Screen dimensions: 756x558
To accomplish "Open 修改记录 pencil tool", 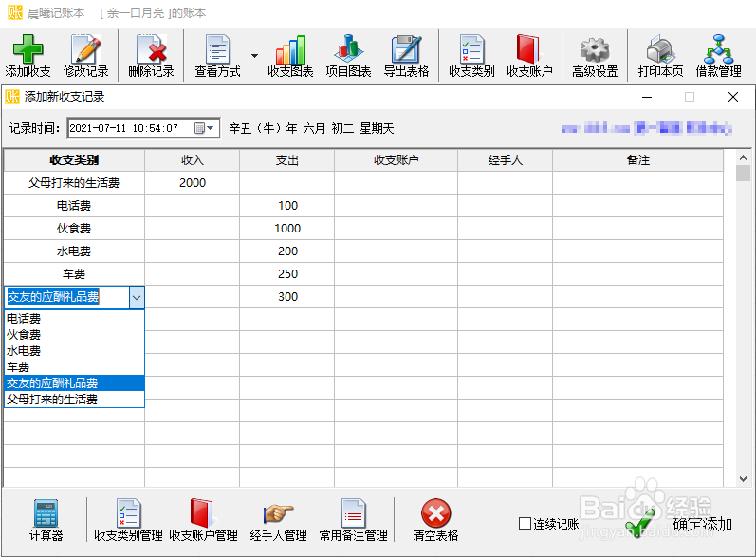I will point(85,49).
